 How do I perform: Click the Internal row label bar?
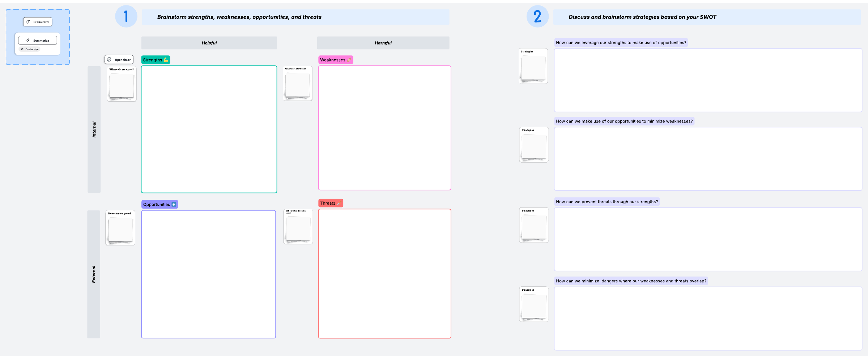[x=94, y=129]
